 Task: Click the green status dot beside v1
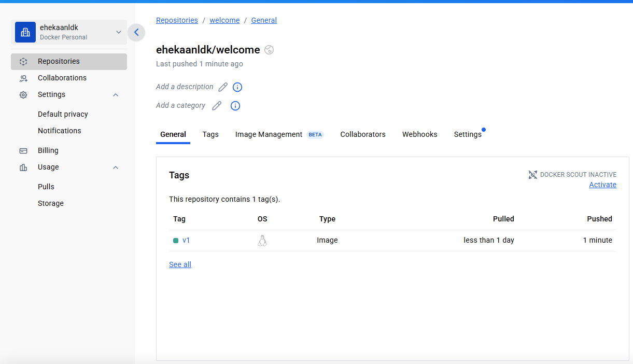pyautogui.click(x=176, y=241)
